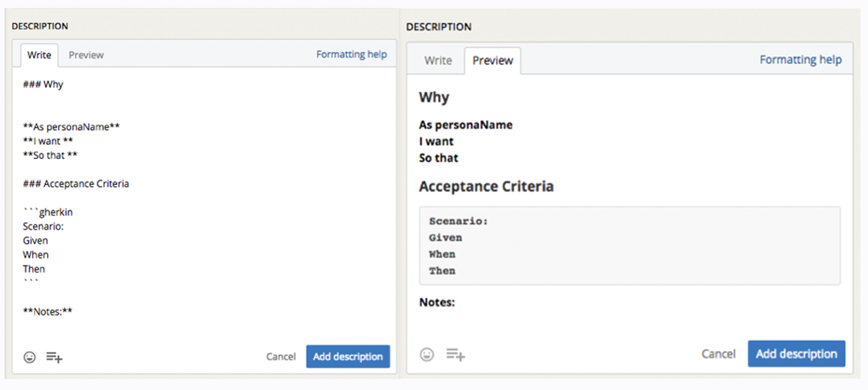Screen dimensions: 868x390
Task: Click the '**As personaName**' line in editor
Action: 71,127
